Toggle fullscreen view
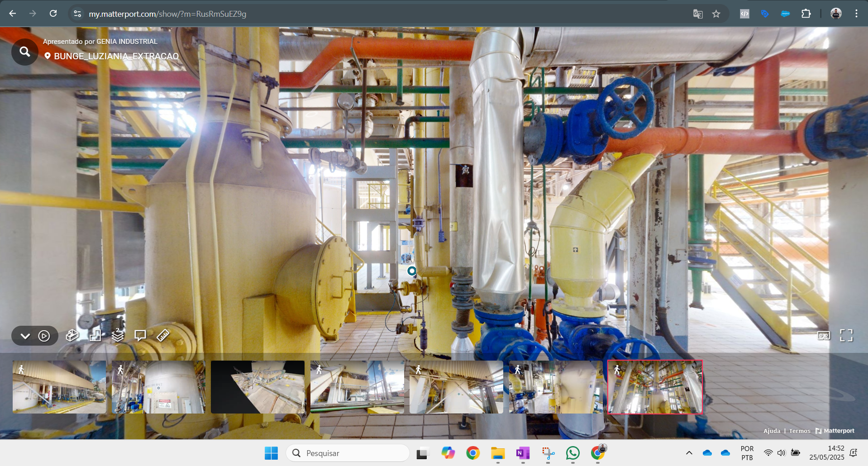The image size is (868, 466). pyautogui.click(x=846, y=335)
